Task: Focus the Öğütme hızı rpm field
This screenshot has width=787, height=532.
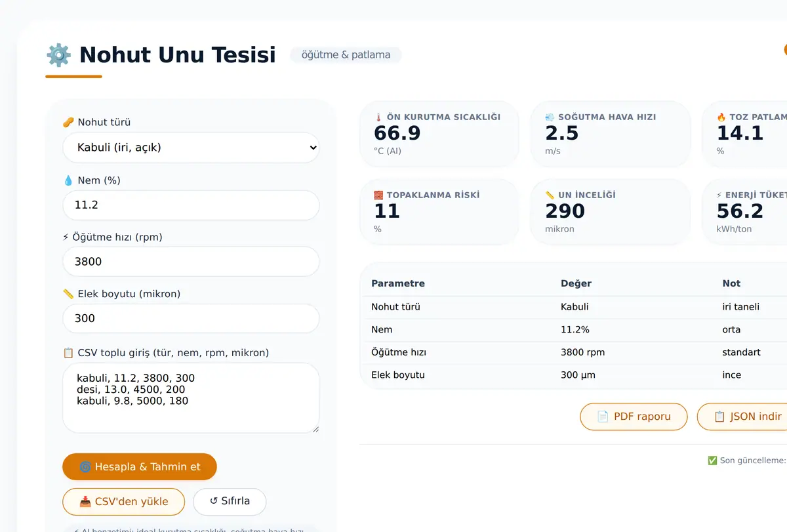Action: [191, 262]
